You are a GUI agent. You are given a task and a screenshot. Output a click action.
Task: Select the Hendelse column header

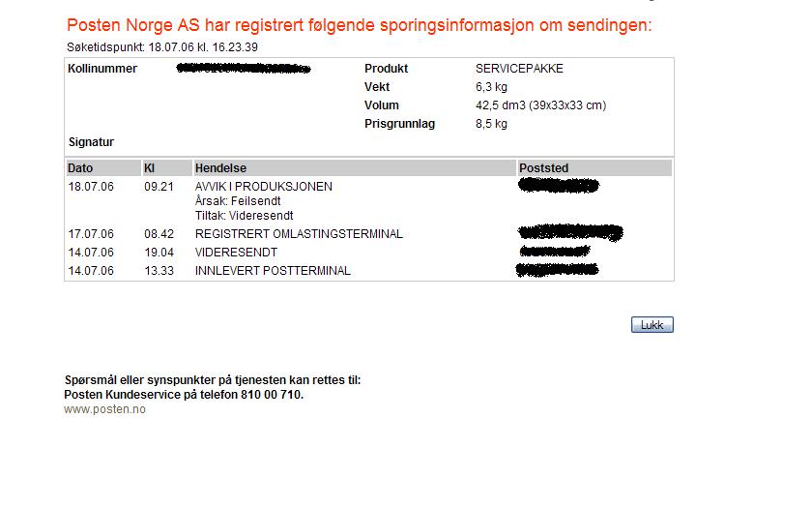point(220,168)
